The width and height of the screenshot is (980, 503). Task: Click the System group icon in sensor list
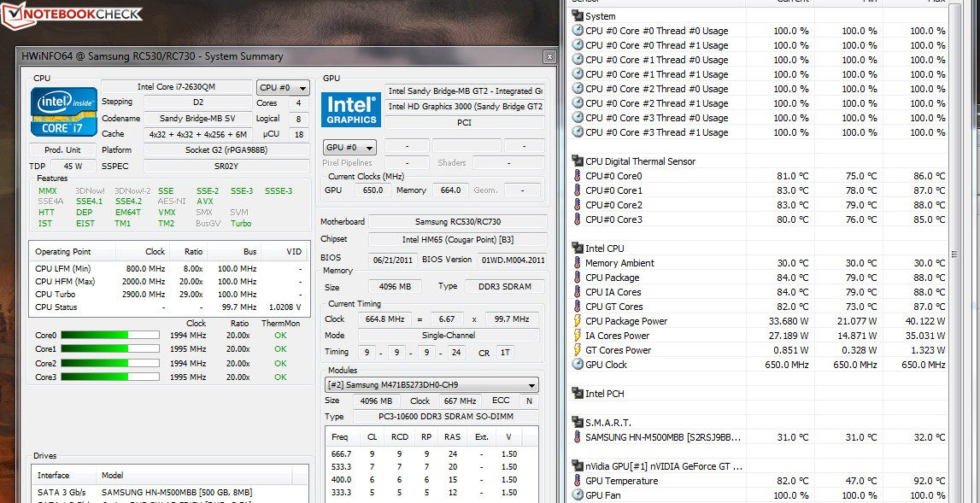point(578,16)
